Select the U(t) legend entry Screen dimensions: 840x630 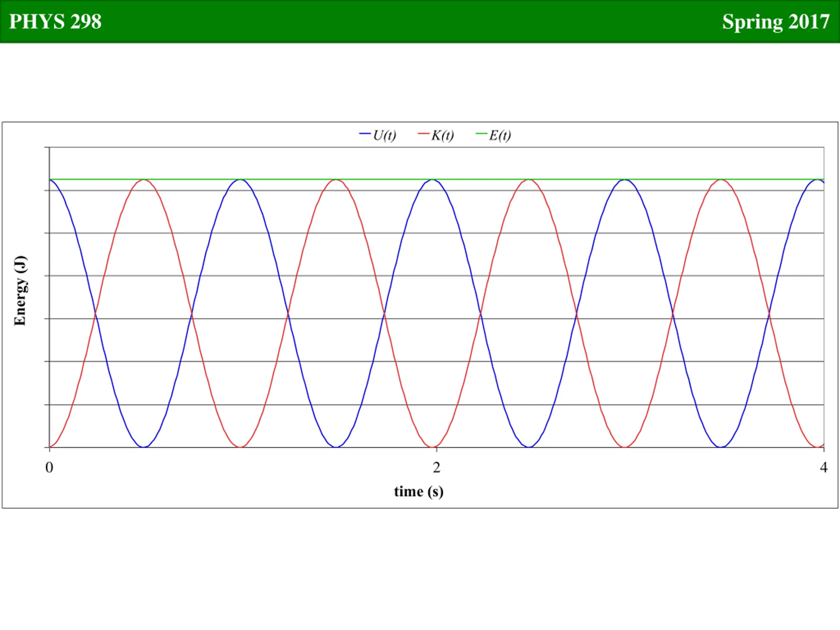pos(378,135)
